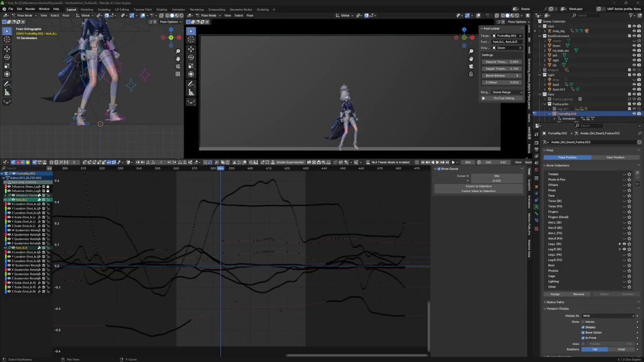
Task: Select the Annotate tool in left viewport
Action: point(7,84)
